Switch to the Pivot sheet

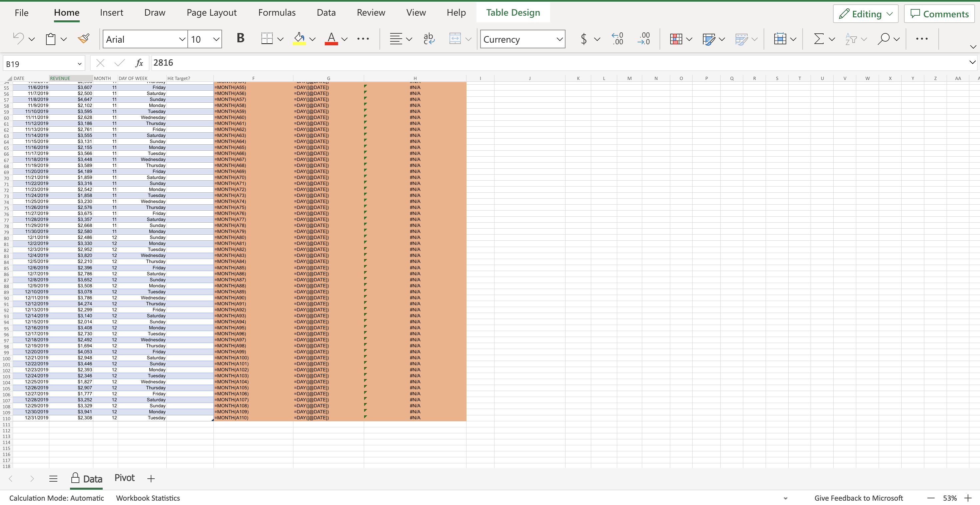(124, 478)
